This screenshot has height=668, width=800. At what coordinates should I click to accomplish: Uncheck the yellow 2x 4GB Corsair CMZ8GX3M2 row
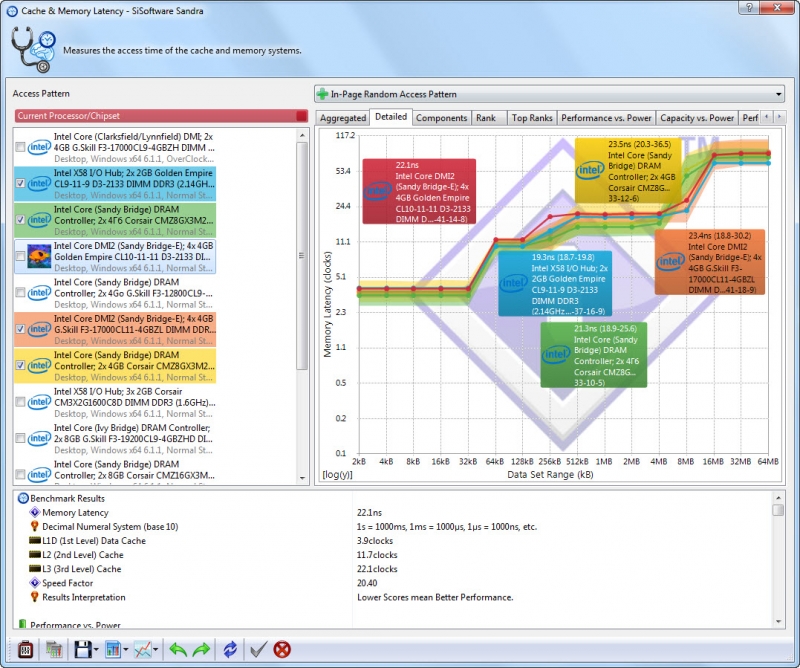[20, 365]
